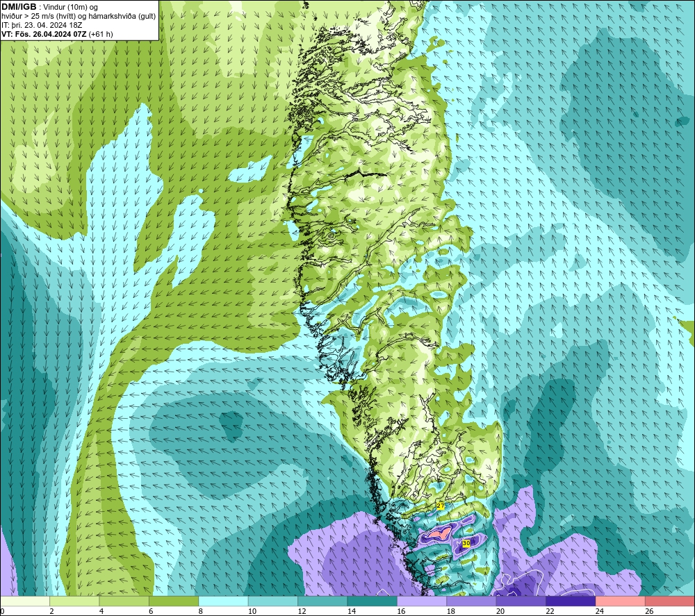This screenshot has width=695, height=616.
Task: Select the green 6–8 m/s legend swatch
Action: tap(174, 601)
